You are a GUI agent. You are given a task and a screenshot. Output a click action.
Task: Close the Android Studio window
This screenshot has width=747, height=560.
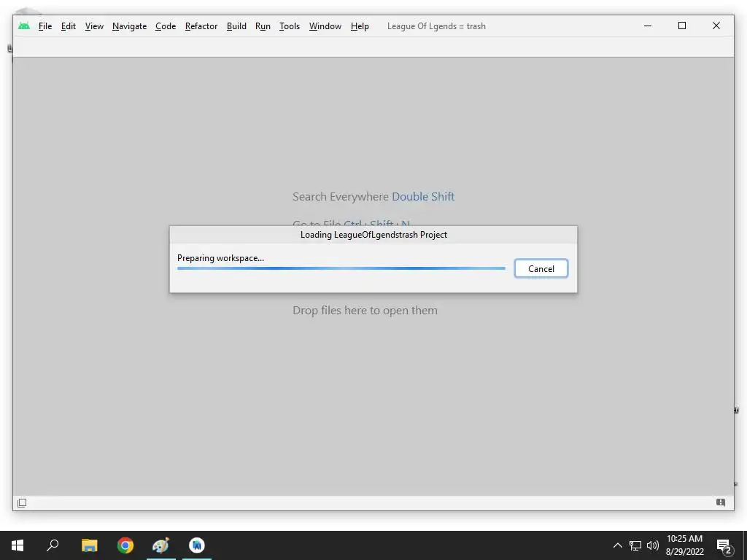point(716,26)
